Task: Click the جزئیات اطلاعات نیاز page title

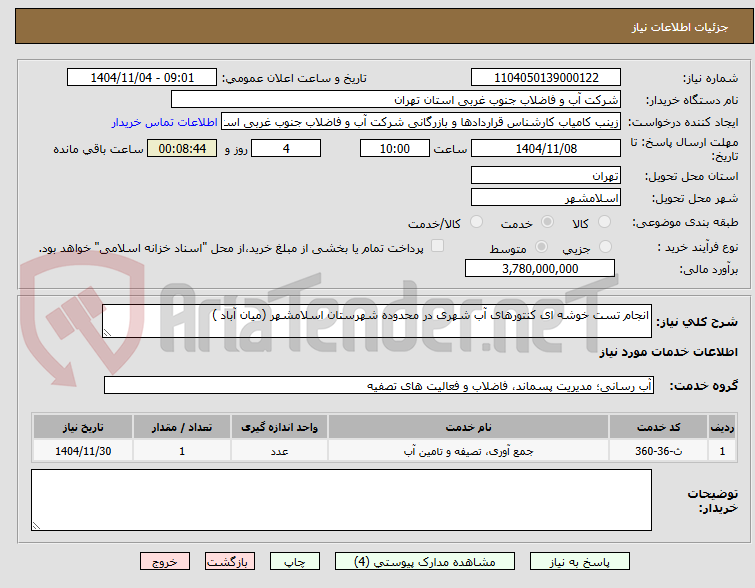Action: coord(680,27)
